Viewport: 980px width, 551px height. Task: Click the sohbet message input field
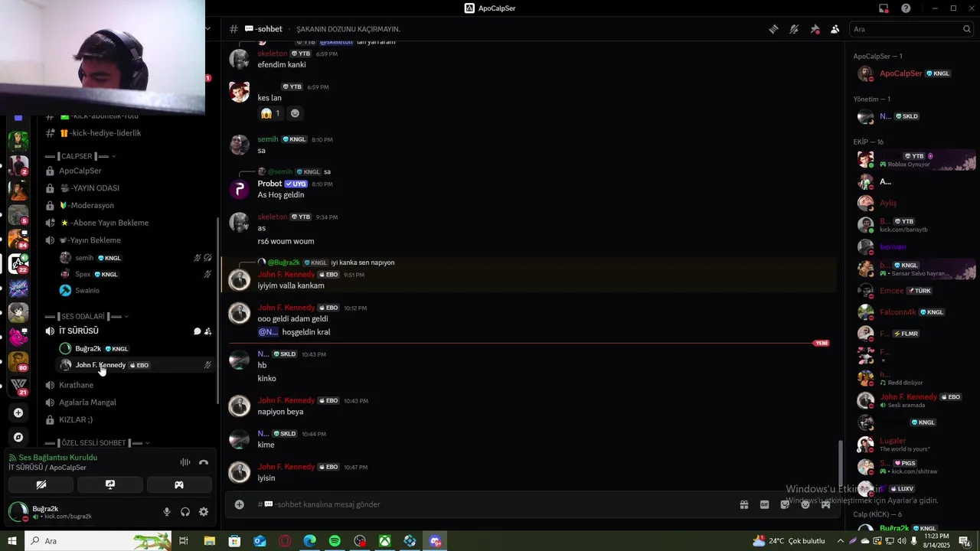pos(490,504)
